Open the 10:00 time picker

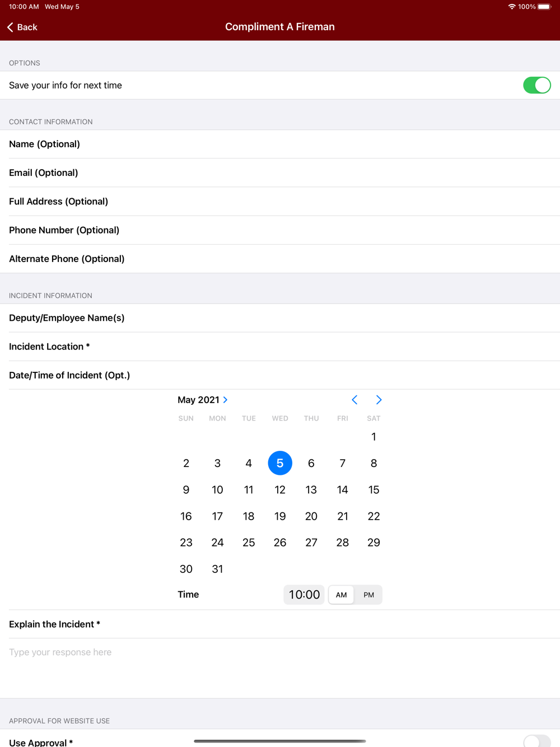[304, 595]
